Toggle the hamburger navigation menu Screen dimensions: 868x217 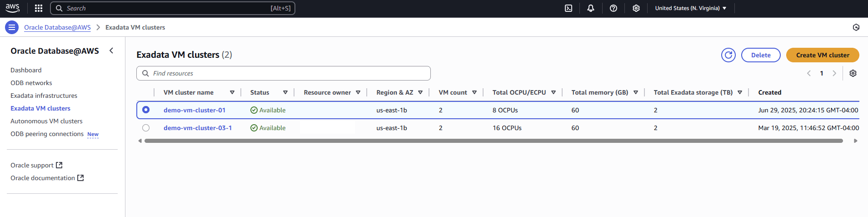(x=12, y=27)
